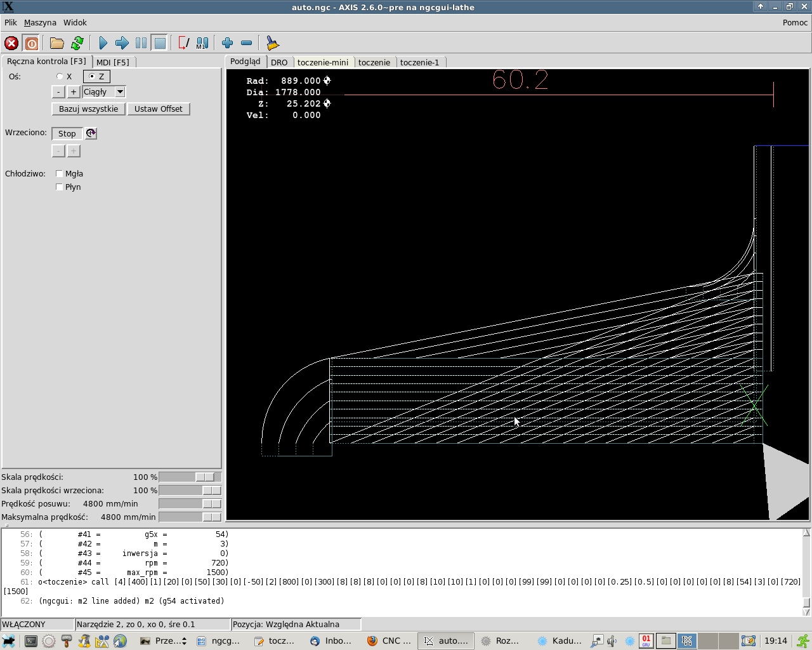Enable Płyn flood coolant checkbox
812x650 pixels.
60,187
